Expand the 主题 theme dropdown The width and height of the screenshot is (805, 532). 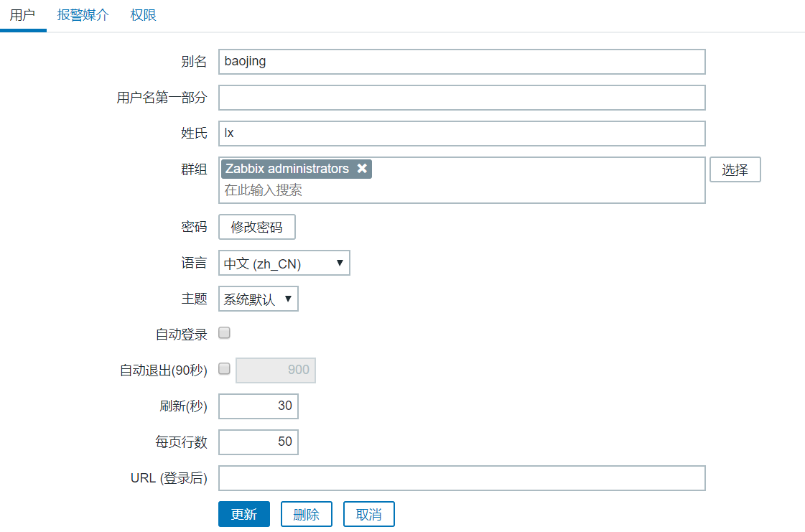[x=258, y=299]
